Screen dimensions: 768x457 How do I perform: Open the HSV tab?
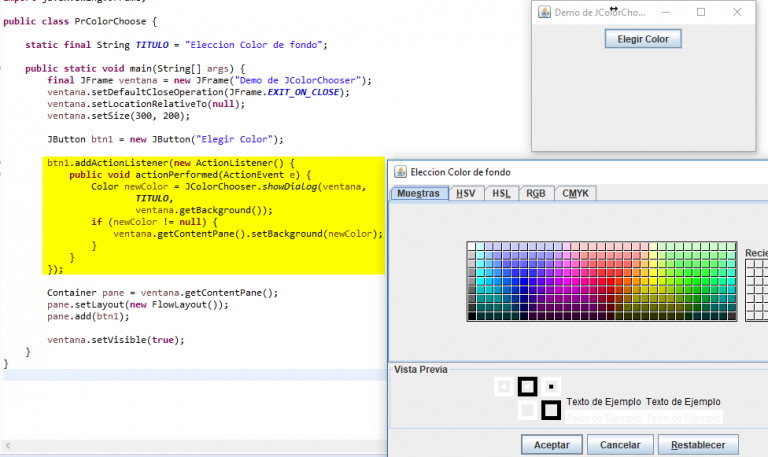click(x=466, y=193)
